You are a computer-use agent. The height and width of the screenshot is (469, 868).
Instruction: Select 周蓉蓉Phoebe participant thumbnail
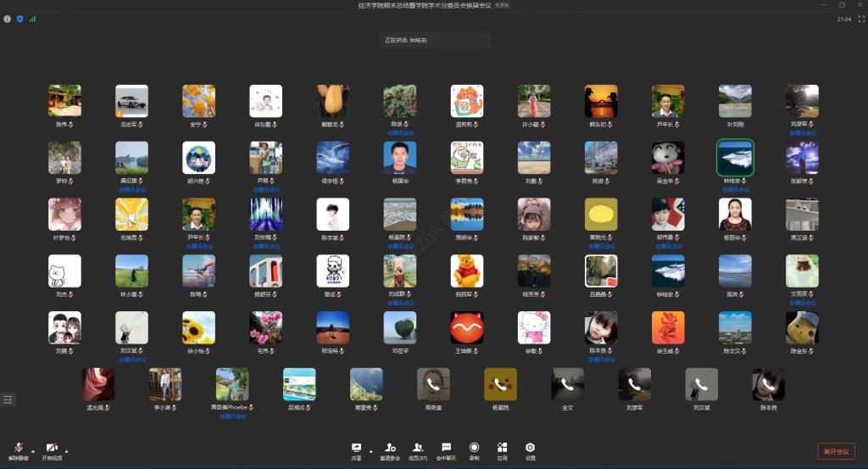(231, 384)
